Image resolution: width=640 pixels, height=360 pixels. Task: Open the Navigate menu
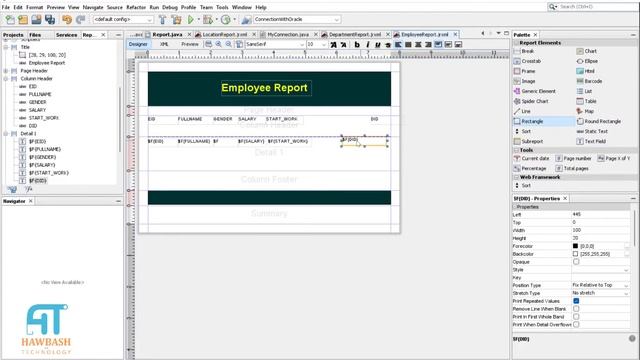(93, 7)
